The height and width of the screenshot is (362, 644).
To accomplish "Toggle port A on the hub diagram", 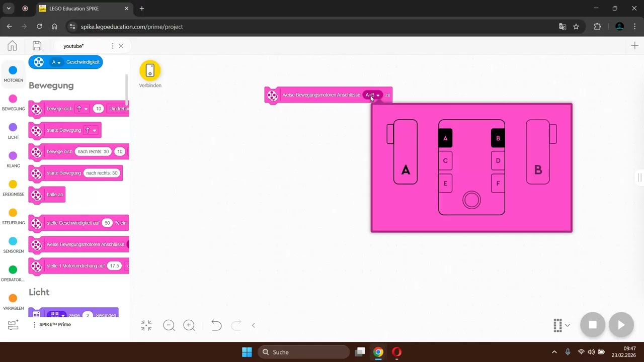I will 445,138.
